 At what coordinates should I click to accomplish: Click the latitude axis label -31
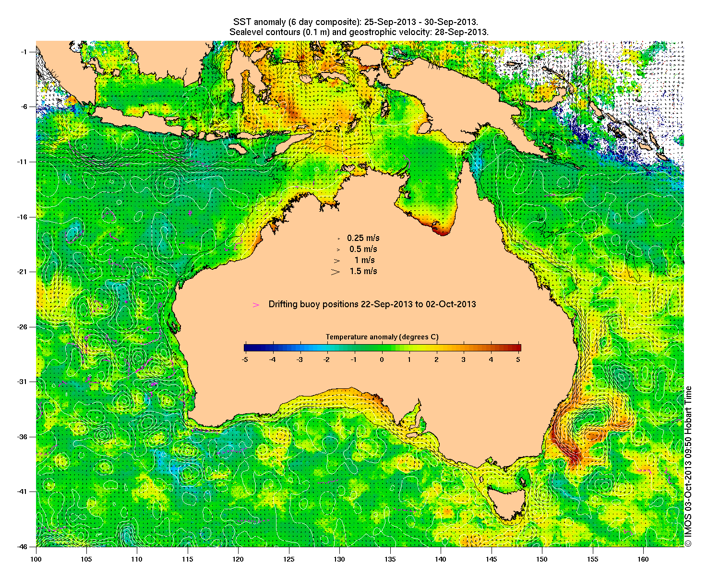[x=23, y=382]
